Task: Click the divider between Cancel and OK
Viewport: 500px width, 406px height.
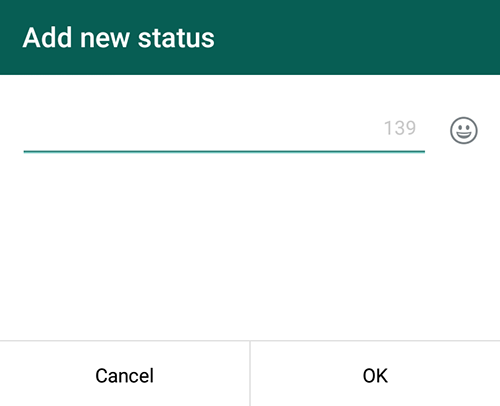Action: point(250,374)
